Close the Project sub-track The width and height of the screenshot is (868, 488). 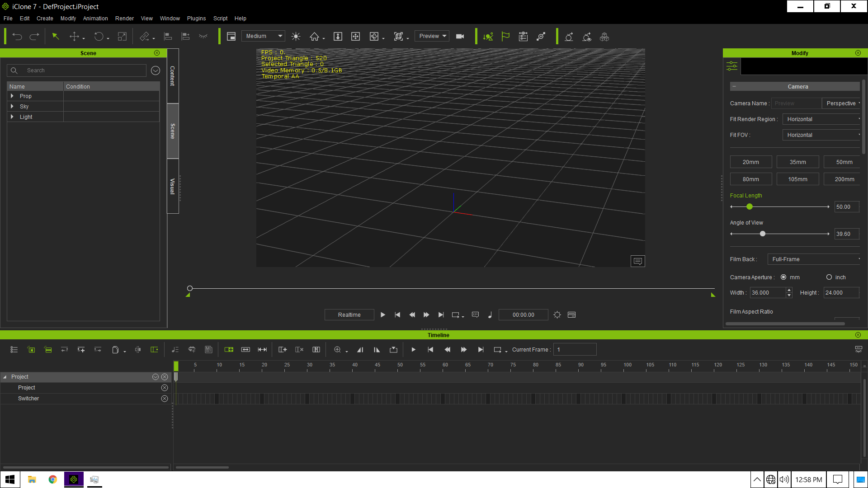coord(165,388)
